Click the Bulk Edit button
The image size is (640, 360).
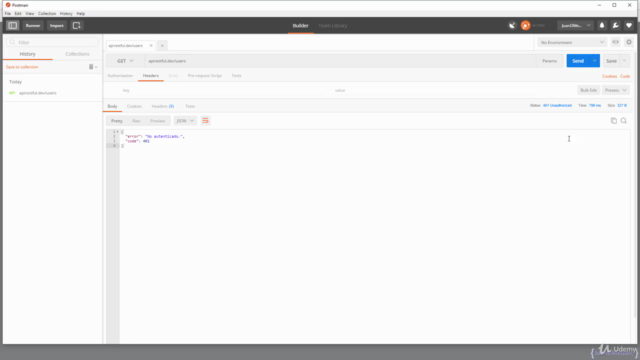click(x=589, y=90)
